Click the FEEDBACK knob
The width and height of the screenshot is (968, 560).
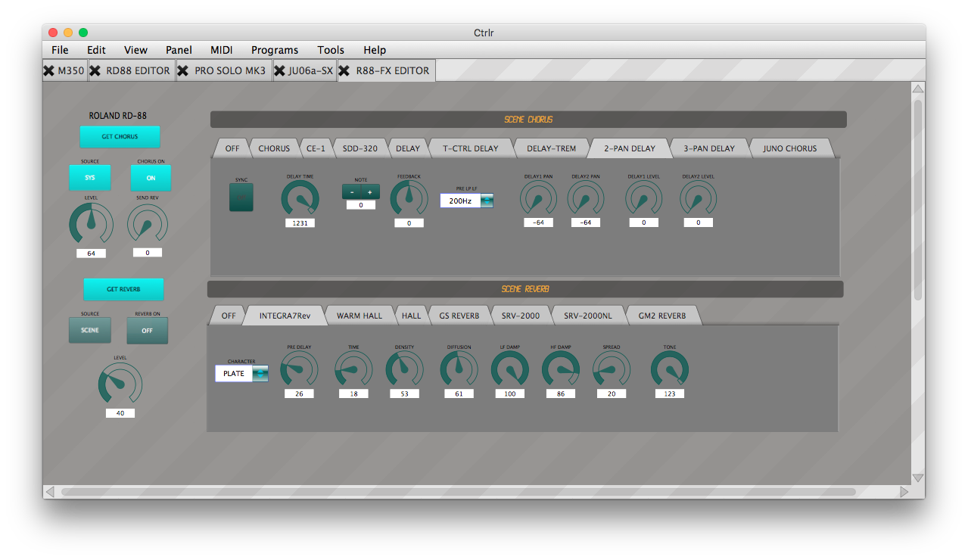pos(409,200)
